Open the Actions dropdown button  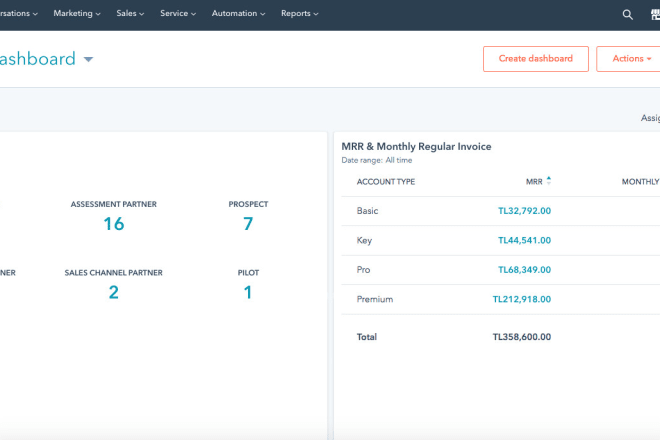tap(628, 59)
